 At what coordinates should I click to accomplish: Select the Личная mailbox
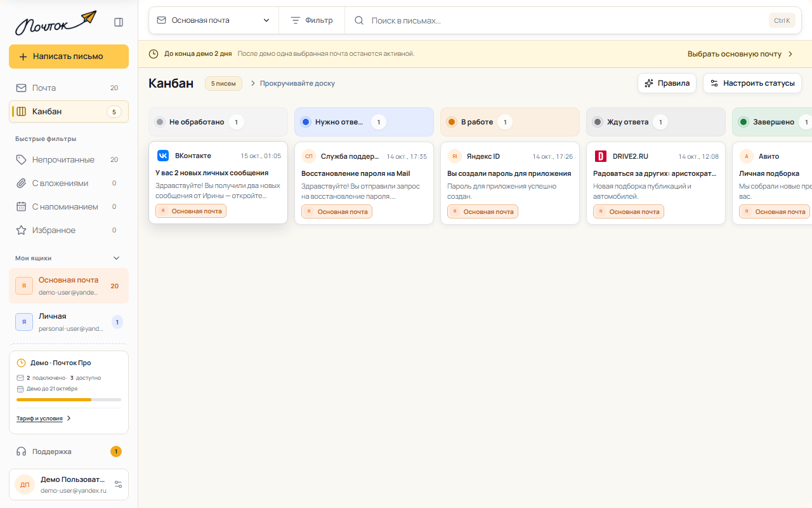(69, 322)
